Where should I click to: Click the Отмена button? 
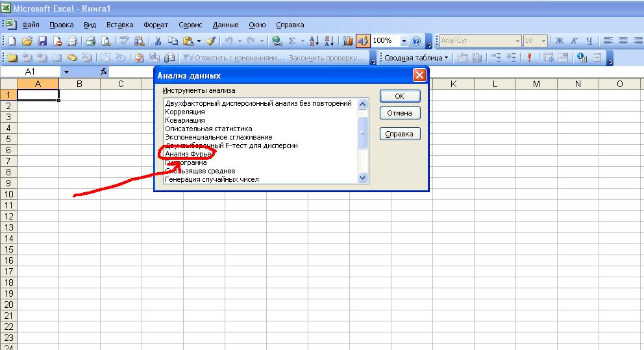(399, 113)
